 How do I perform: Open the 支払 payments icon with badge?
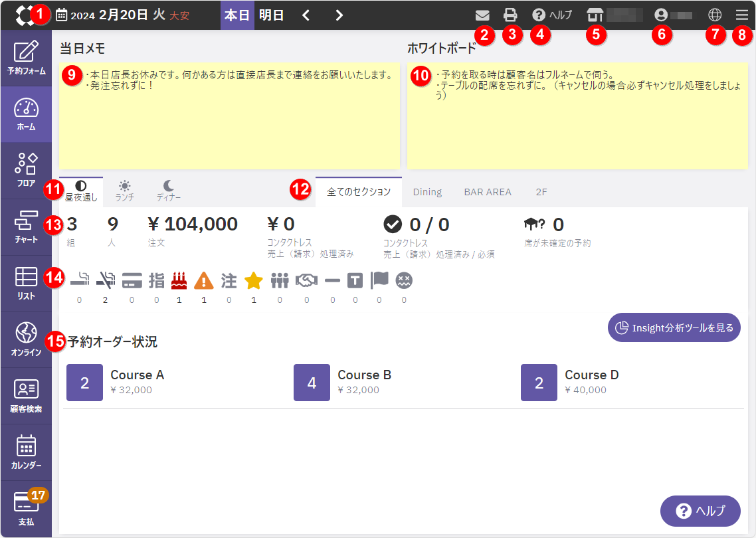coord(26,508)
